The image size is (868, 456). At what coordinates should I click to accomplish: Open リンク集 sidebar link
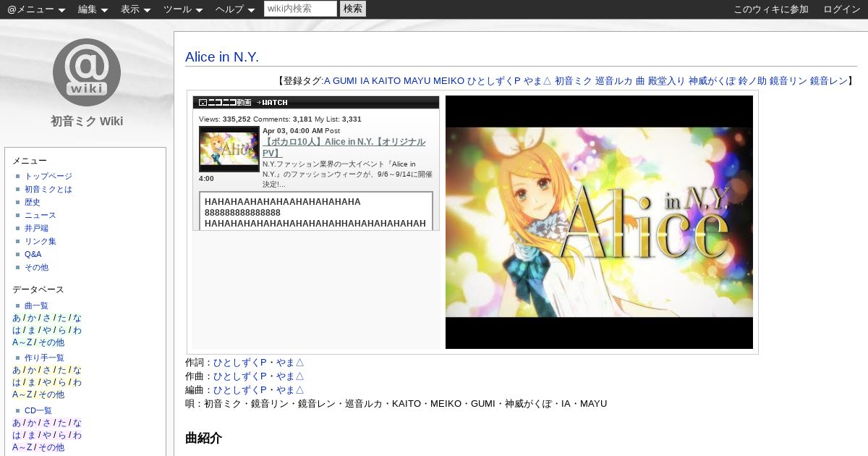point(41,241)
